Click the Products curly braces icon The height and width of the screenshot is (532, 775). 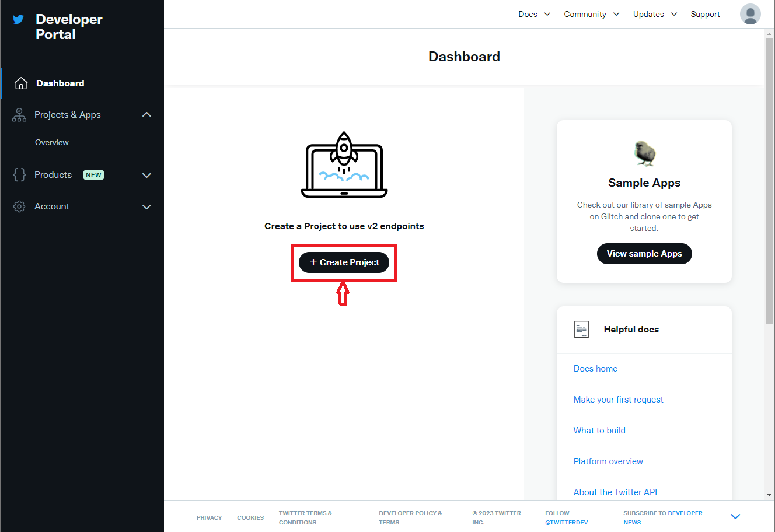[19, 175]
